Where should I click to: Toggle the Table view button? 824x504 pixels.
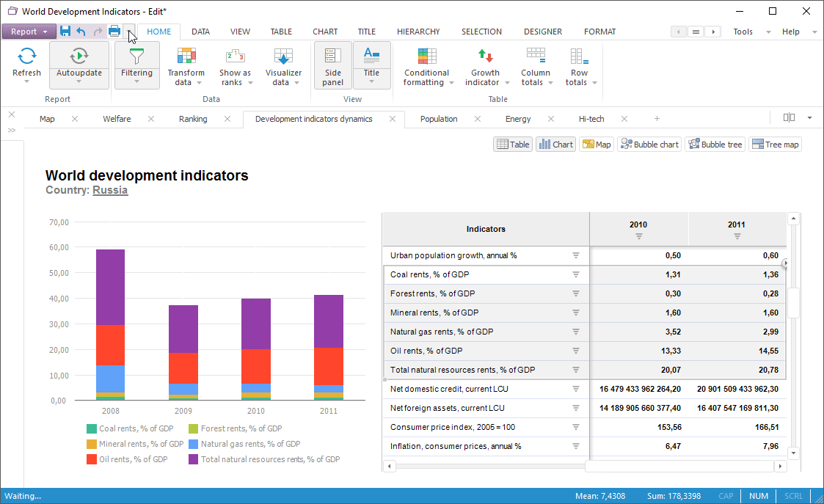pyautogui.click(x=513, y=145)
